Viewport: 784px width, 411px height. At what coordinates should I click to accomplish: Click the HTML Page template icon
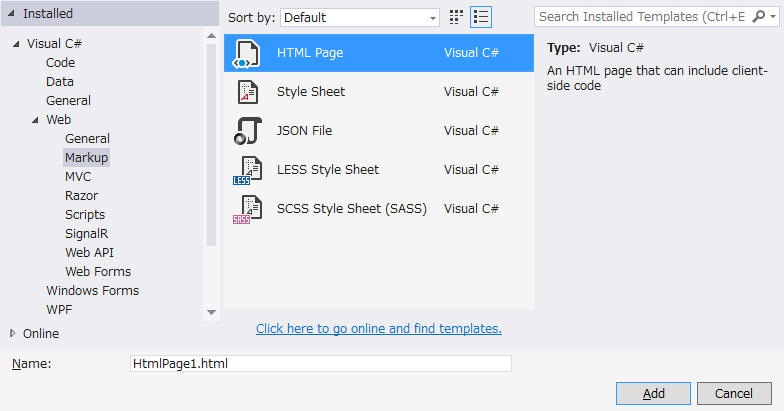[246, 54]
